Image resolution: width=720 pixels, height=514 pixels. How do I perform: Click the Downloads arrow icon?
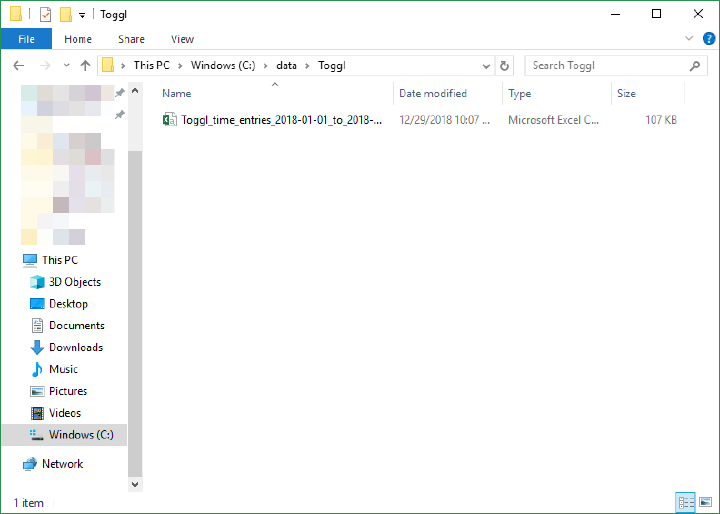point(37,347)
